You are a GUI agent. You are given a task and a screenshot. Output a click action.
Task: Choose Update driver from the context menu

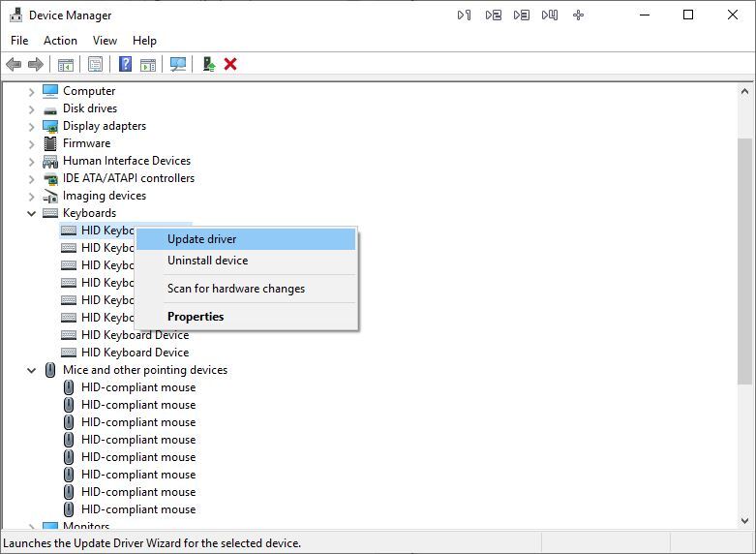[247, 239]
